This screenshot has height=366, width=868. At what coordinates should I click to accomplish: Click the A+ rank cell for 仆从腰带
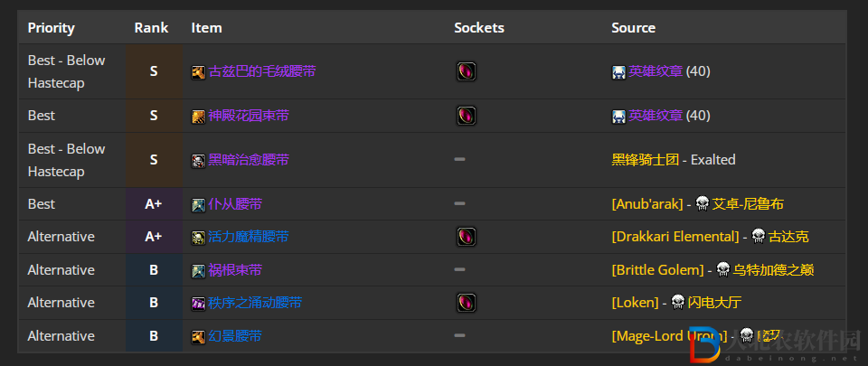coord(154,204)
